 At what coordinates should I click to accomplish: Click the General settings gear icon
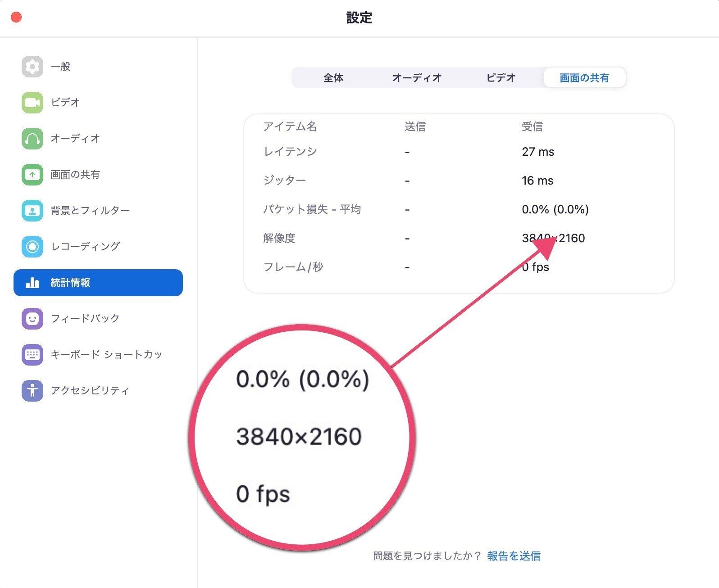pyautogui.click(x=32, y=67)
